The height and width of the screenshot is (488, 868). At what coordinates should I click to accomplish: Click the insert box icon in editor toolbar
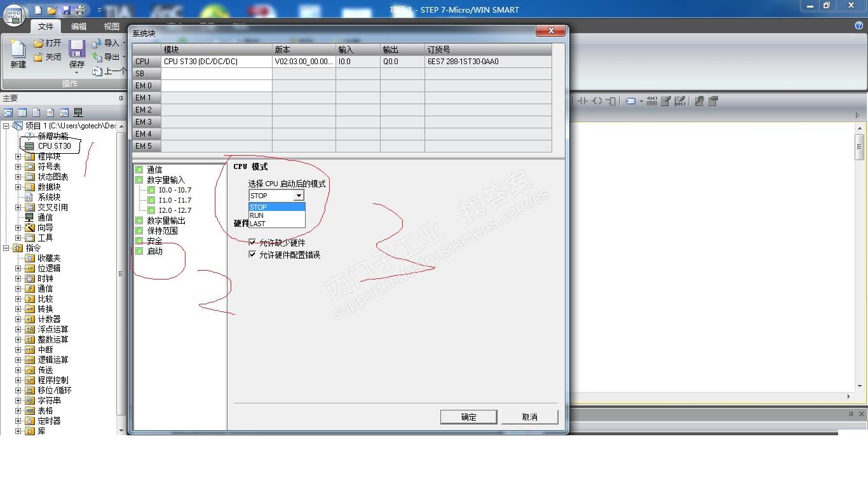611,101
